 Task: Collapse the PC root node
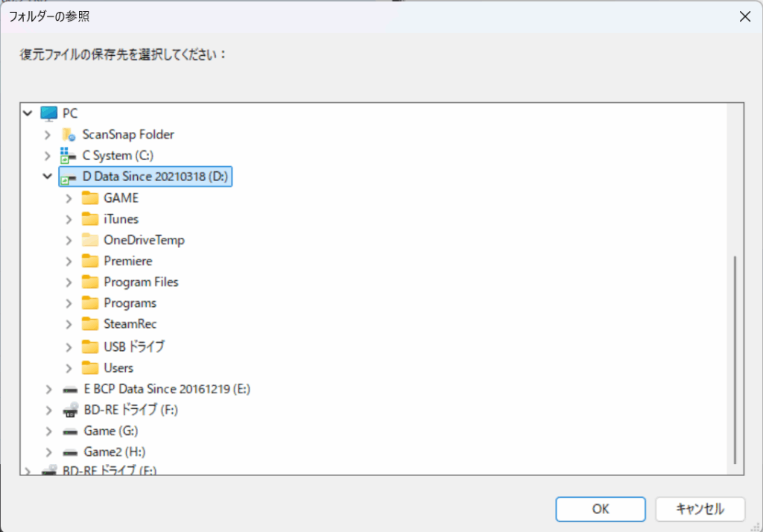click(x=28, y=113)
